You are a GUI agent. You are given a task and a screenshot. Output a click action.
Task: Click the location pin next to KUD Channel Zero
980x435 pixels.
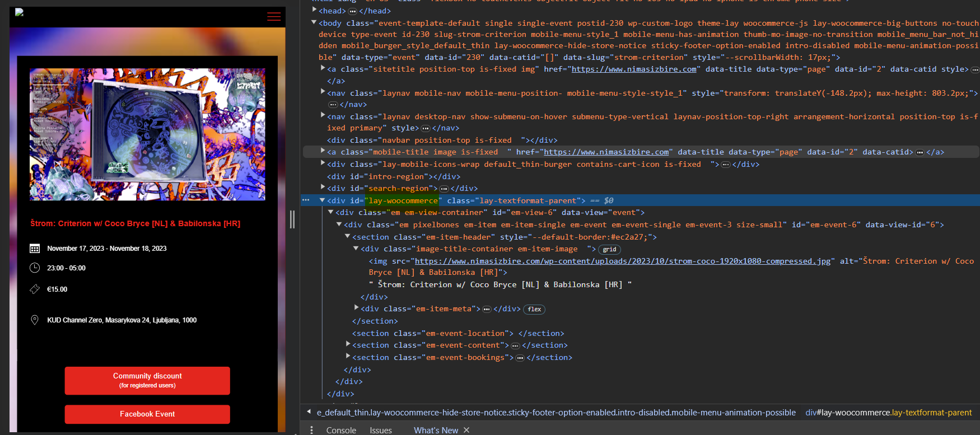pos(35,320)
